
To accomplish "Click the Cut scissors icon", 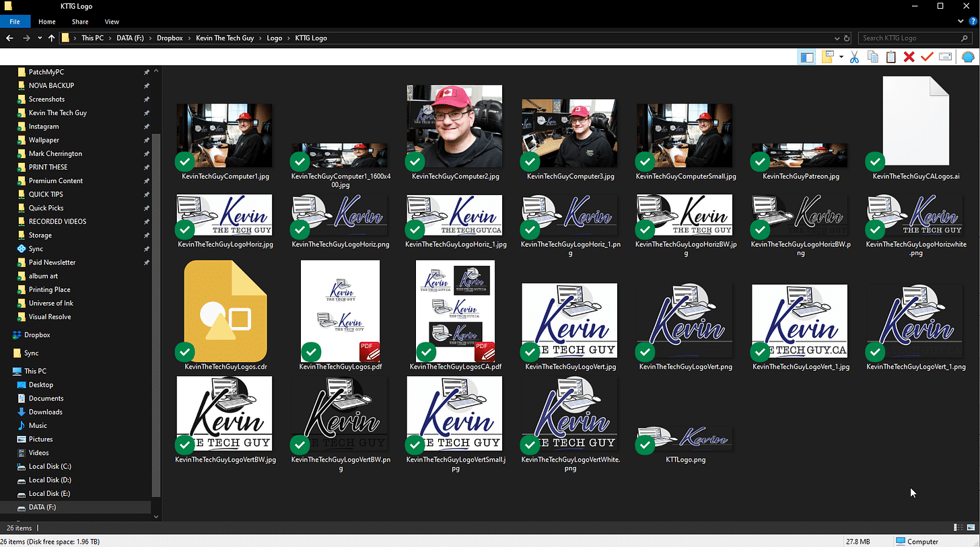I will pos(854,57).
